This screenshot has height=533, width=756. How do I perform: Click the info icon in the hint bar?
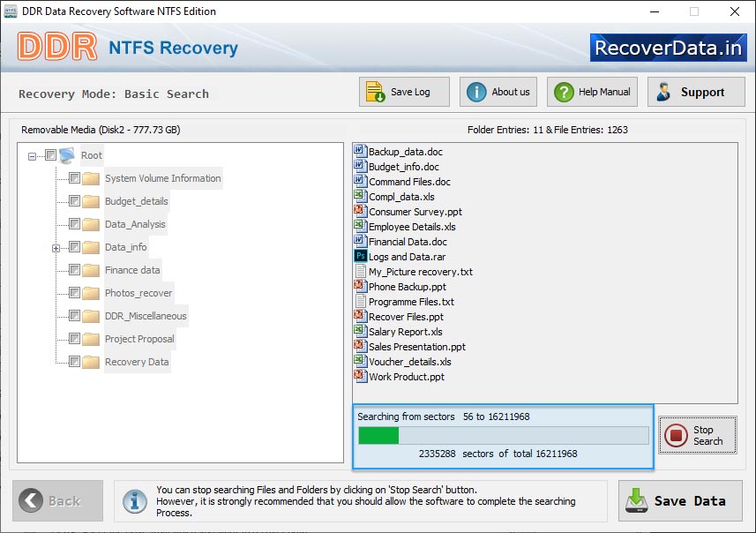135,501
